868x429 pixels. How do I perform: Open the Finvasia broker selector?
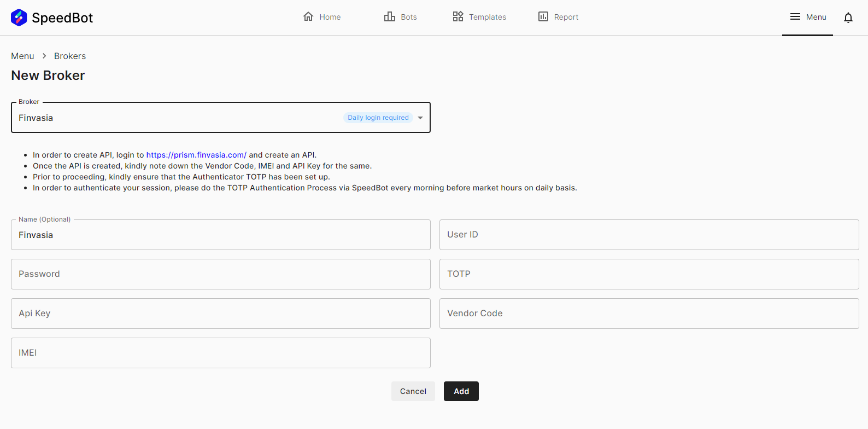221,117
